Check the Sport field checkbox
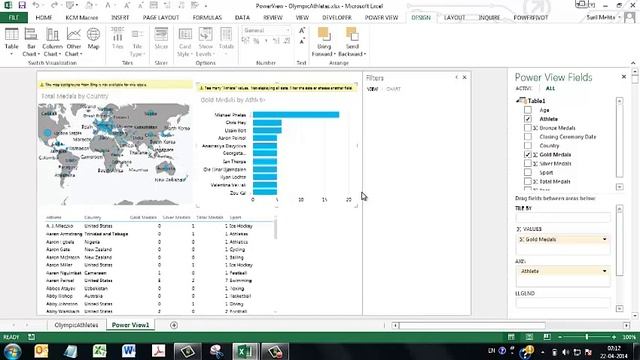Viewport: 640px width, 360px height. (528, 172)
